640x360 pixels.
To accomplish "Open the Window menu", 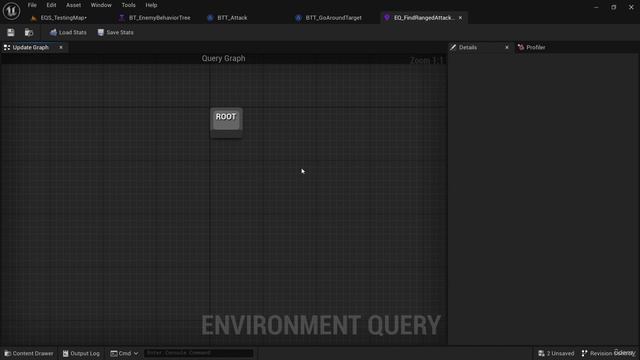I will pos(101,5).
